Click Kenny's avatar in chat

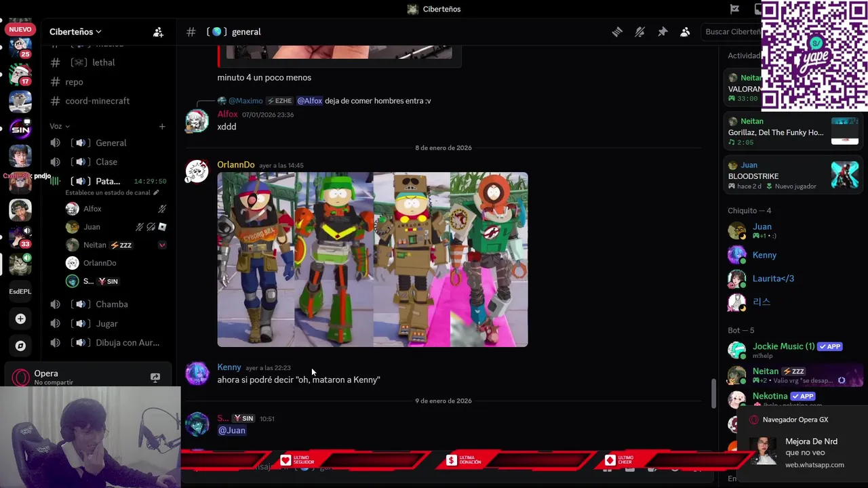197,374
